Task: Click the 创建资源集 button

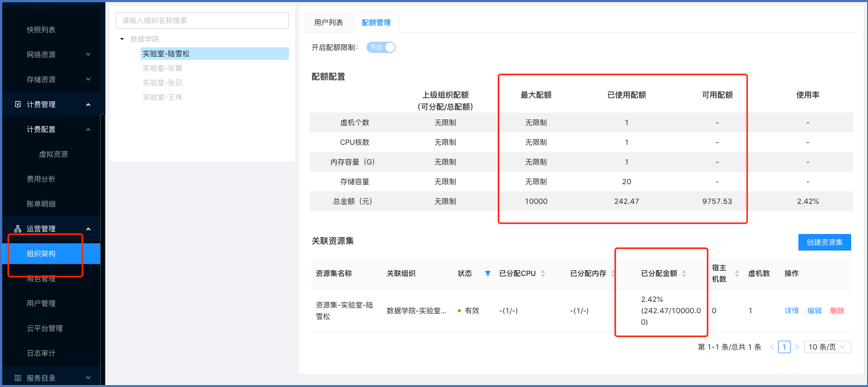Action: pyautogui.click(x=824, y=242)
